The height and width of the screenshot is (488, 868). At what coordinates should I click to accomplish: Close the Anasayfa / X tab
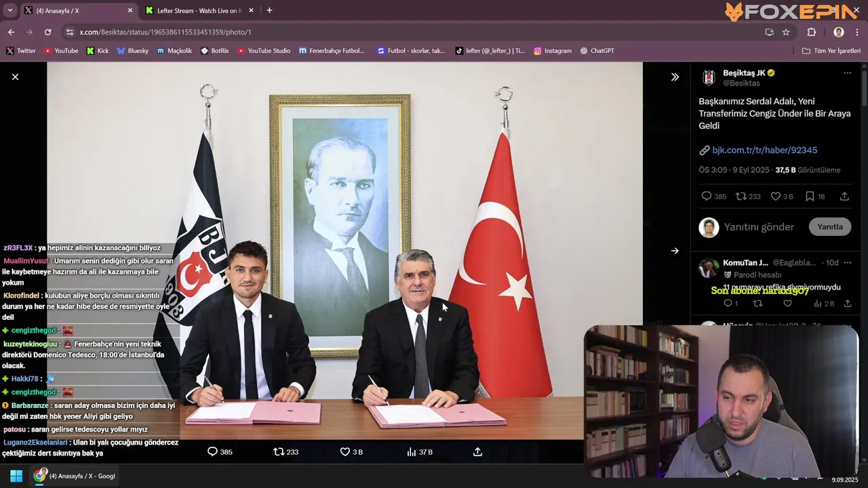click(130, 11)
